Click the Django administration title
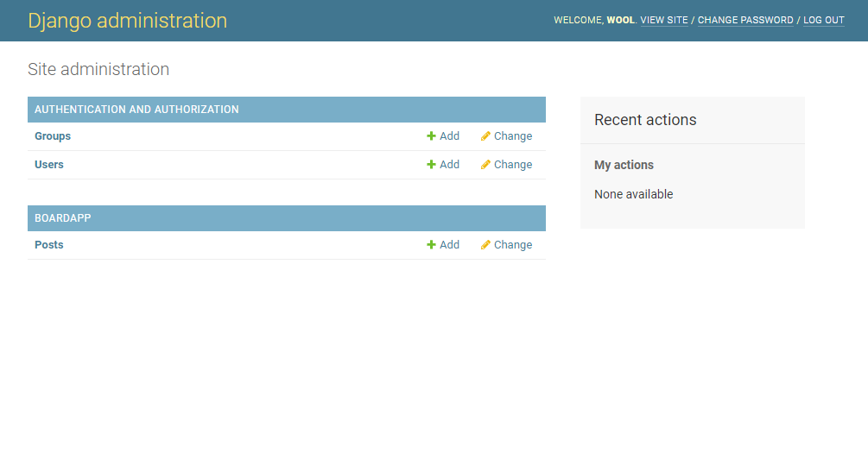Image resolution: width=868 pixels, height=453 pixels. tap(127, 21)
